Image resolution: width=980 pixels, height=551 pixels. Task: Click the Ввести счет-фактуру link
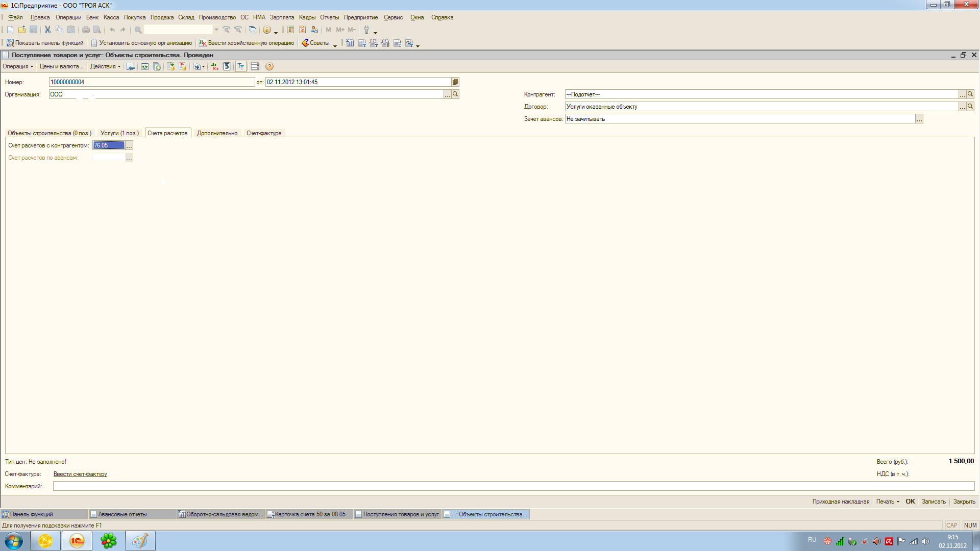[x=80, y=474]
